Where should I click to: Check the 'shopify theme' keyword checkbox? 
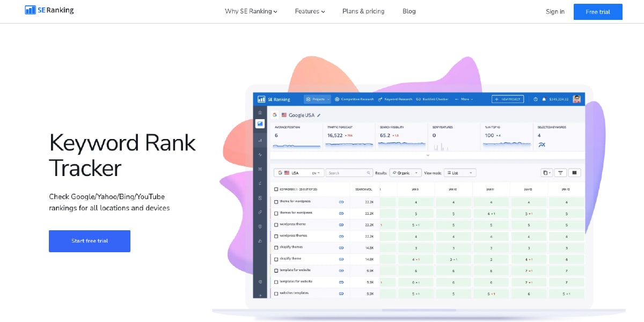[x=276, y=259]
